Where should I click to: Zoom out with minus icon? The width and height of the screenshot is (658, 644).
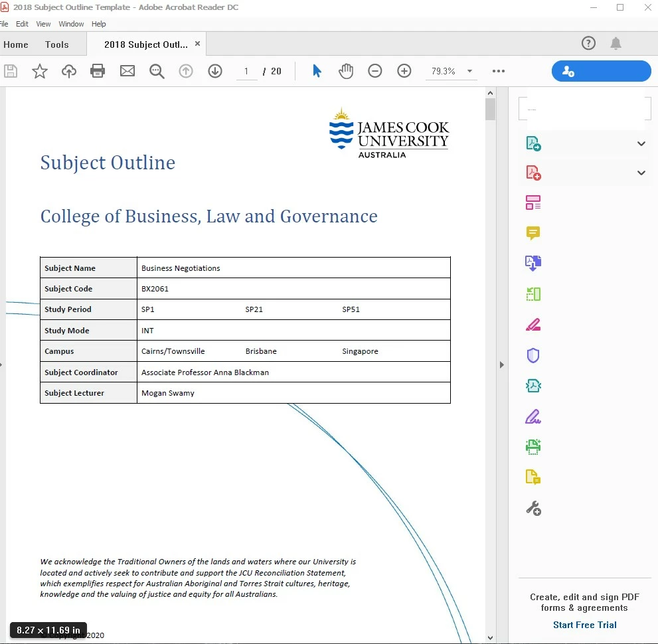click(x=374, y=71)
